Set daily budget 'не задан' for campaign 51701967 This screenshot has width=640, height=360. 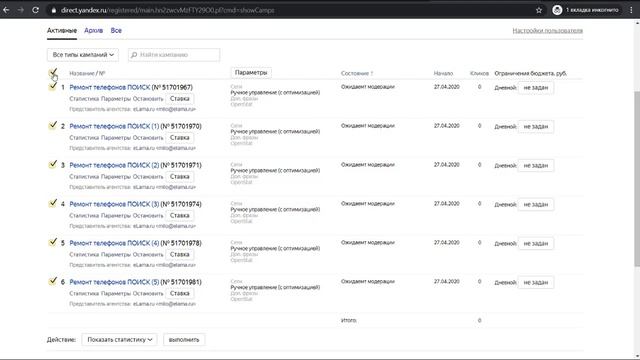(x=536, y=87)
